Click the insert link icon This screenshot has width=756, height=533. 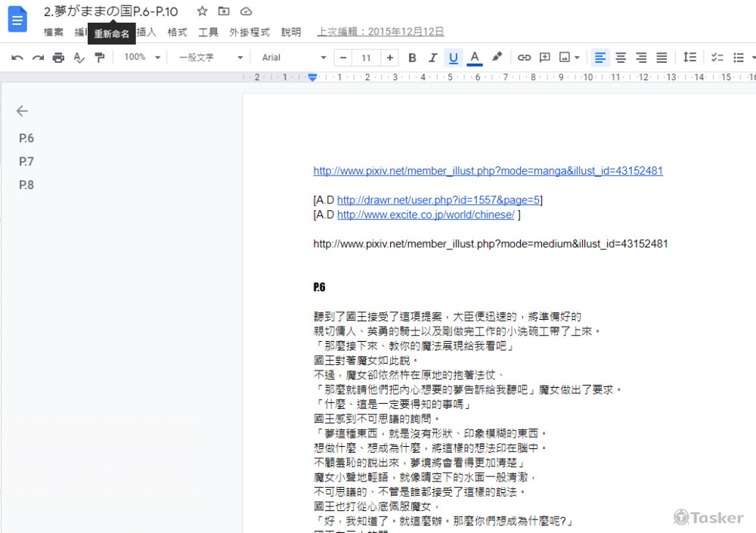click(x=524, y=57)
